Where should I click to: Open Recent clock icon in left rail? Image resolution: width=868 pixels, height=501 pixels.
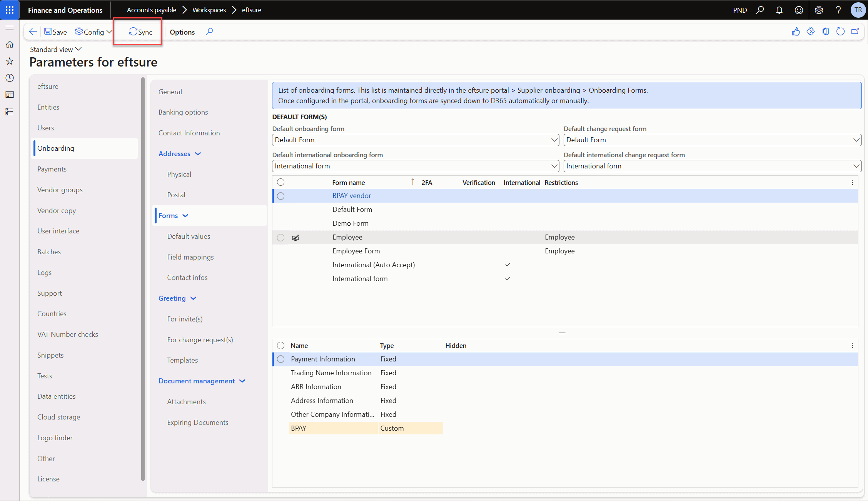[x=10, y=78]
